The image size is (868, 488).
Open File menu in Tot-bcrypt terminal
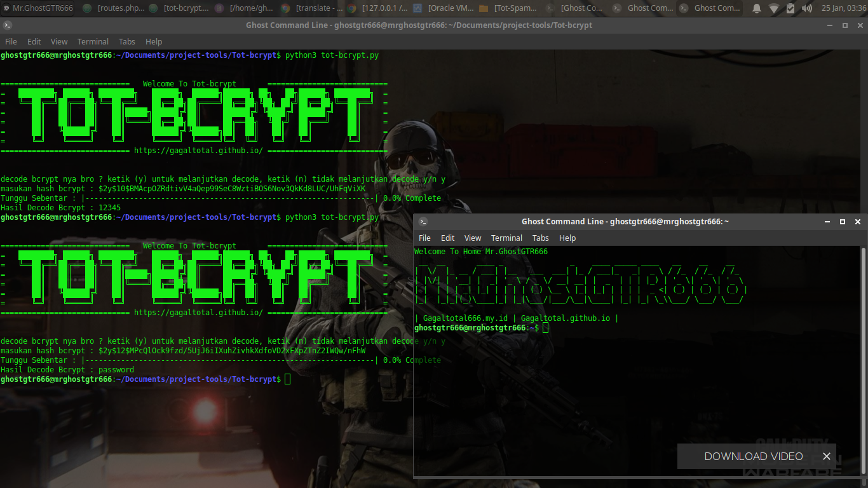(x=11, y=41)
